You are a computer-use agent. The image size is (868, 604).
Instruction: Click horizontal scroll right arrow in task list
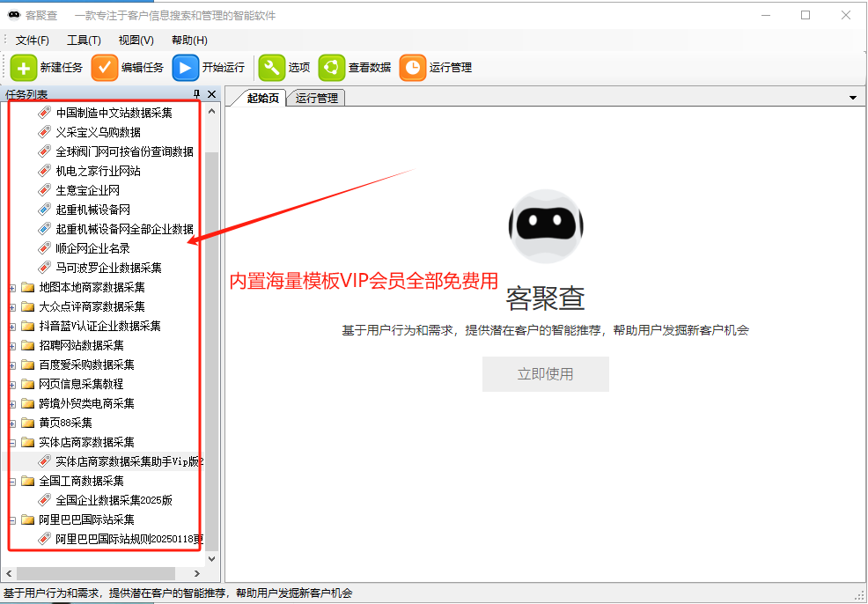click(196, 573)
